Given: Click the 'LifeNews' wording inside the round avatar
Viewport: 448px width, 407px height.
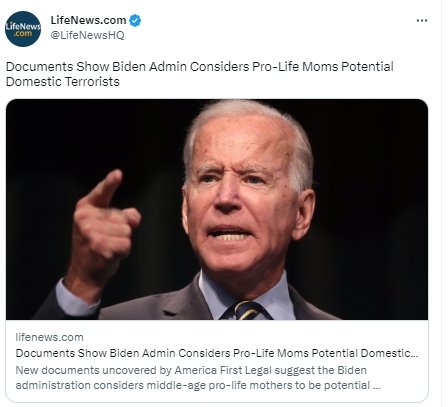Looking at the screenshot, I should pyautogui.click(x=23, y=26).
